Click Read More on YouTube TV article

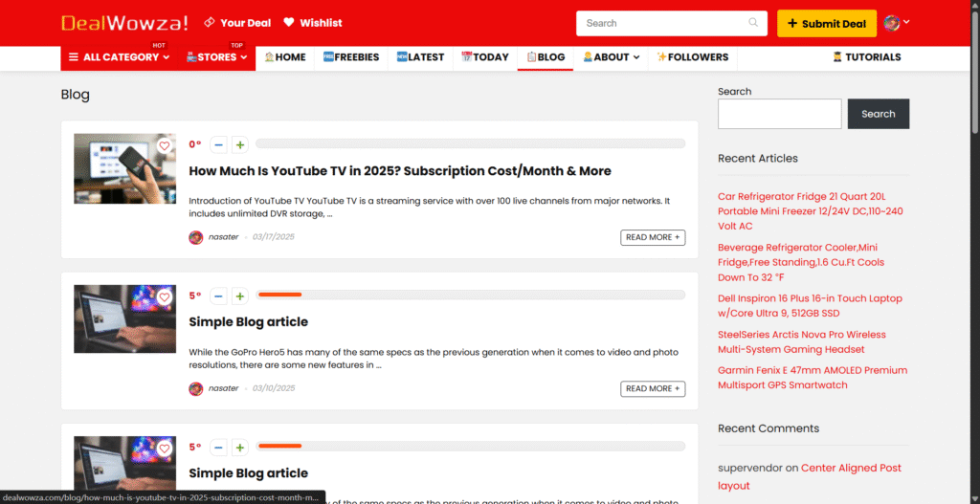click(x=653, y=237)
